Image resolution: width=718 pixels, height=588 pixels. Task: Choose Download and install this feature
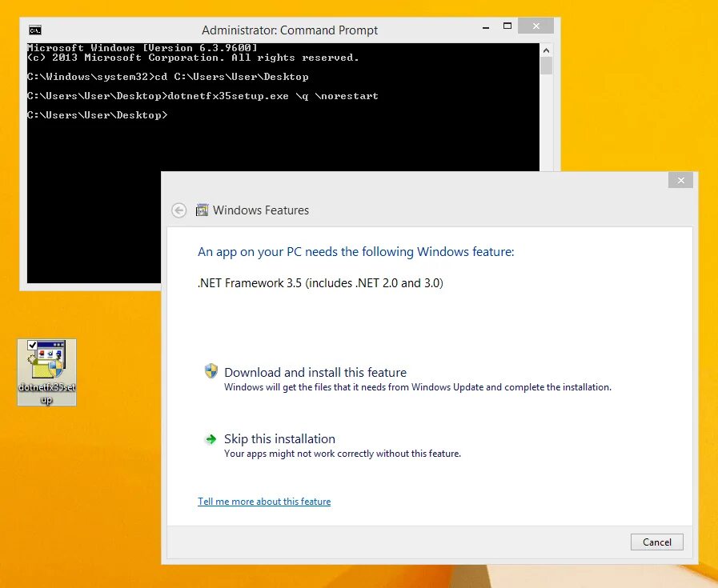(x=315, y=373)
